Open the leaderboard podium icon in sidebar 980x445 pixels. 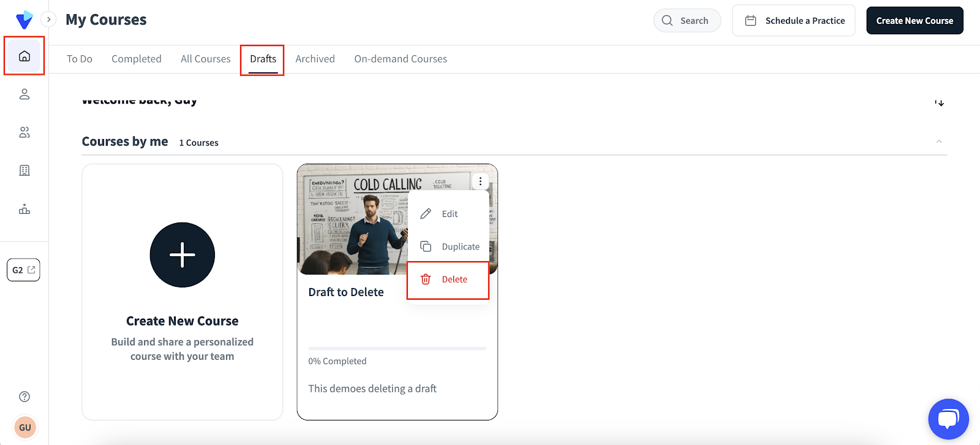click(x=24, y=209)
